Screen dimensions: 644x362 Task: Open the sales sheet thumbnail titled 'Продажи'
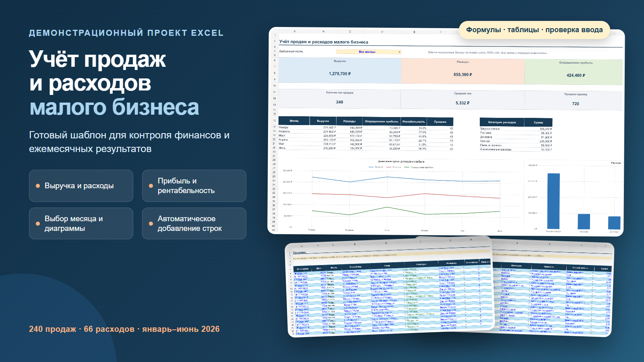pyautogui.click(x=389, y=287)
